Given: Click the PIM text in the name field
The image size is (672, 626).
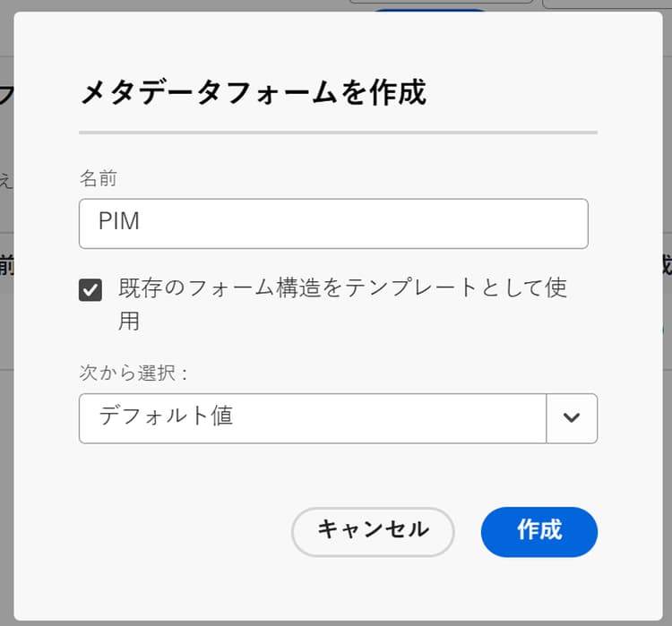Looking at the screenshot, I should point(119,222).
